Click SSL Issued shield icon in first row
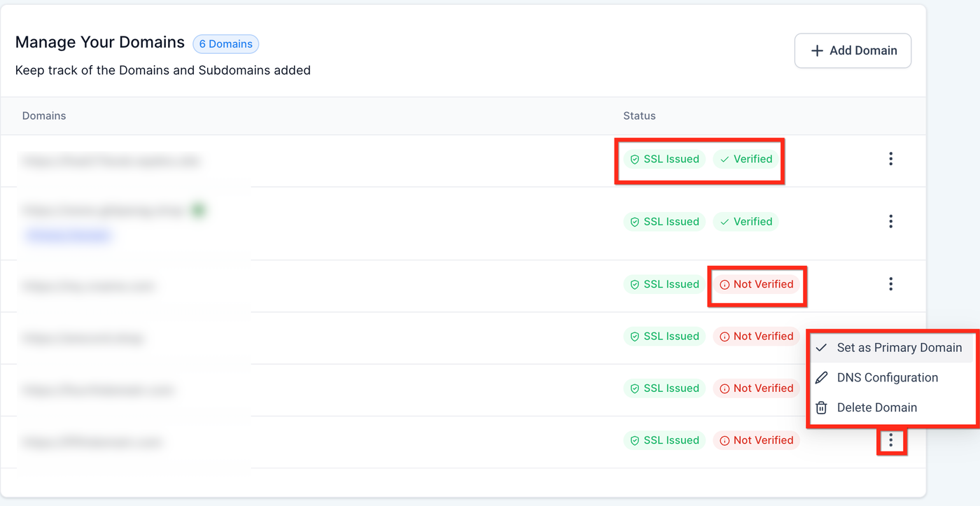Viewport: 980px width, 506px height. [x=635, y=160]
